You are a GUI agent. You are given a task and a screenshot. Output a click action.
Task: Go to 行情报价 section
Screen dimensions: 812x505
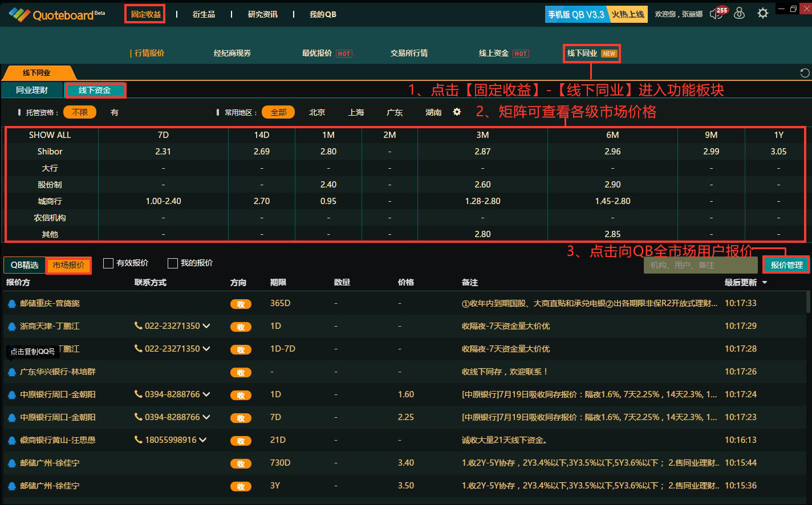[149, 53]
